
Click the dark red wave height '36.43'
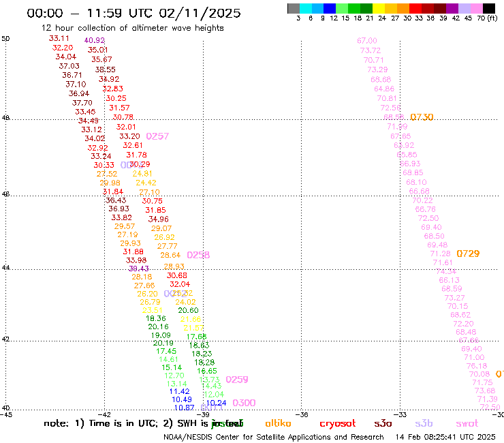(x=116, y=200)
